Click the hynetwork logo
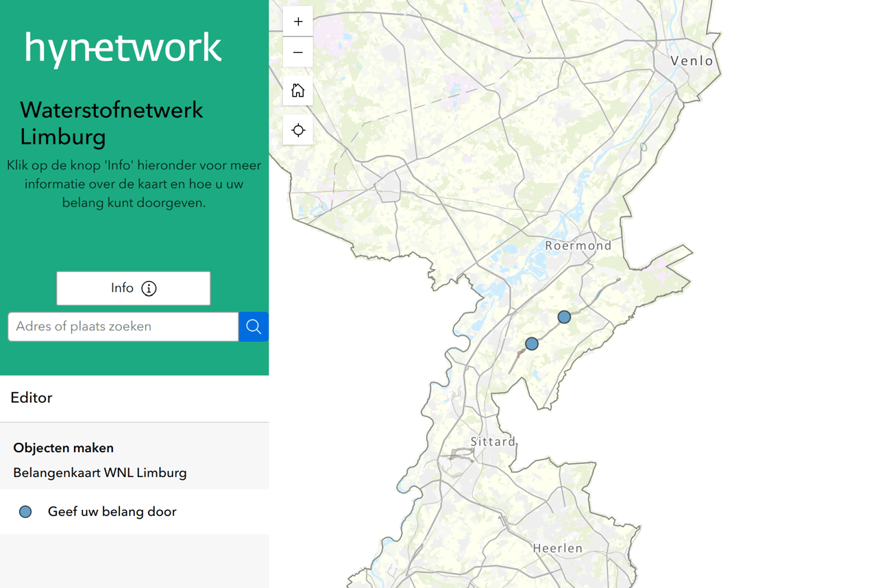The width and height of the screenshot is (891, 588). (x=123, y=48)
